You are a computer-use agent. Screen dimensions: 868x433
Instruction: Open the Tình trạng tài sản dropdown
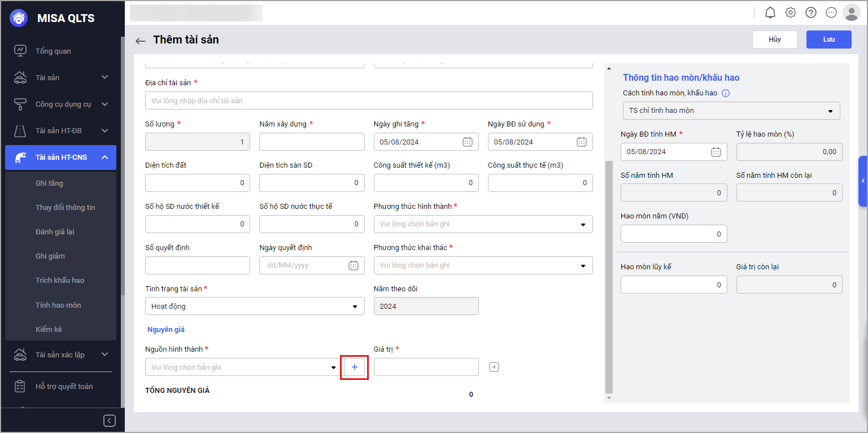point(255,307)
